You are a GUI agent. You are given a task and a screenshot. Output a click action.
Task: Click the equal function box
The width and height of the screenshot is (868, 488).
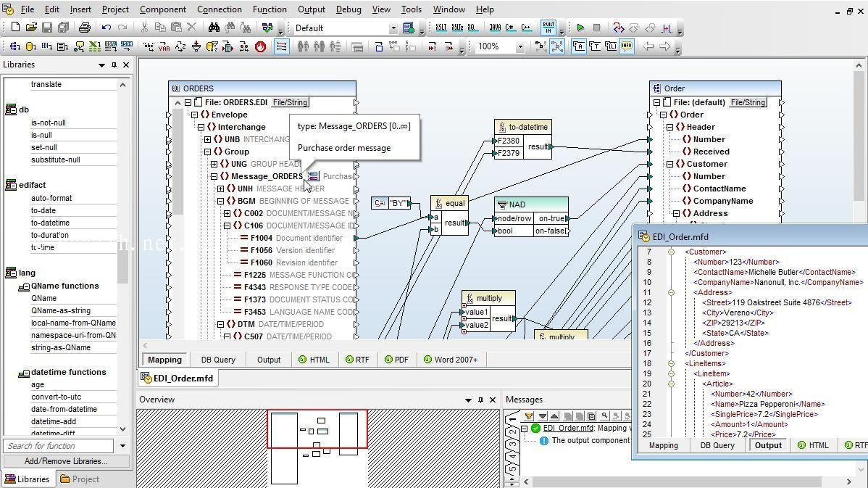click(x=449, y=216)
